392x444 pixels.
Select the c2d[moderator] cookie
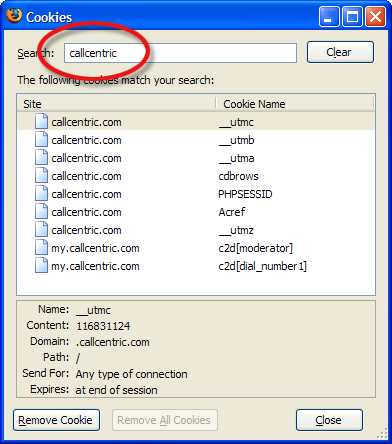click(196, 248)
